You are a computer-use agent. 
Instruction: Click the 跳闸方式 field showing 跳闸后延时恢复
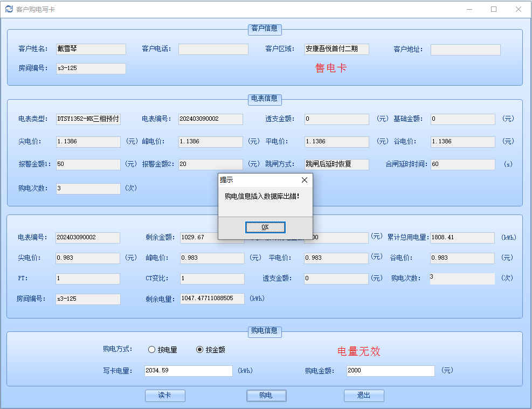point(336,164)
